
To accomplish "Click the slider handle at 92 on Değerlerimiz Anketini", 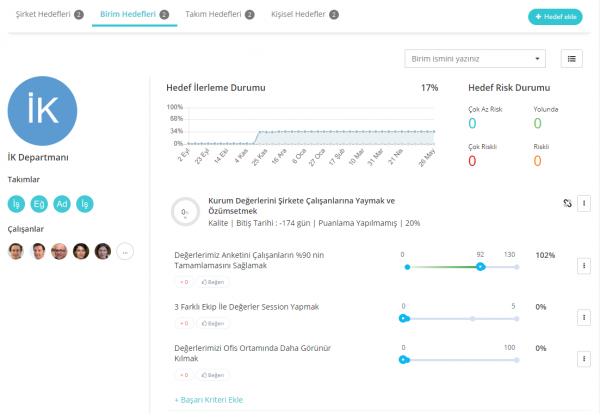I will point(481,267).
